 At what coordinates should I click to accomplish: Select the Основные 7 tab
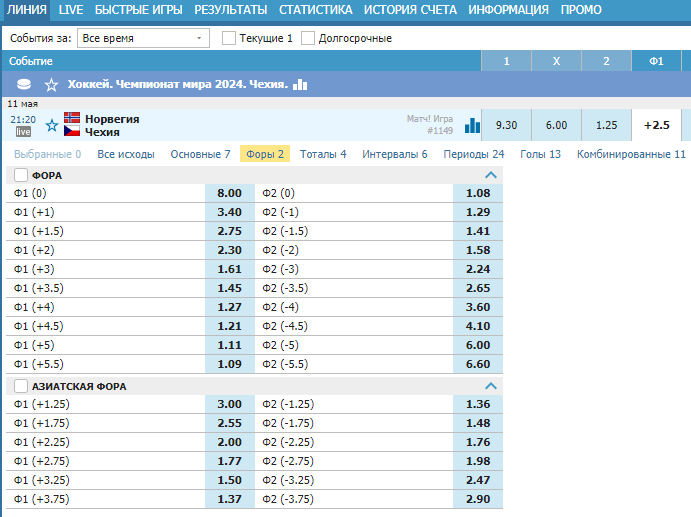click(201, 154)
